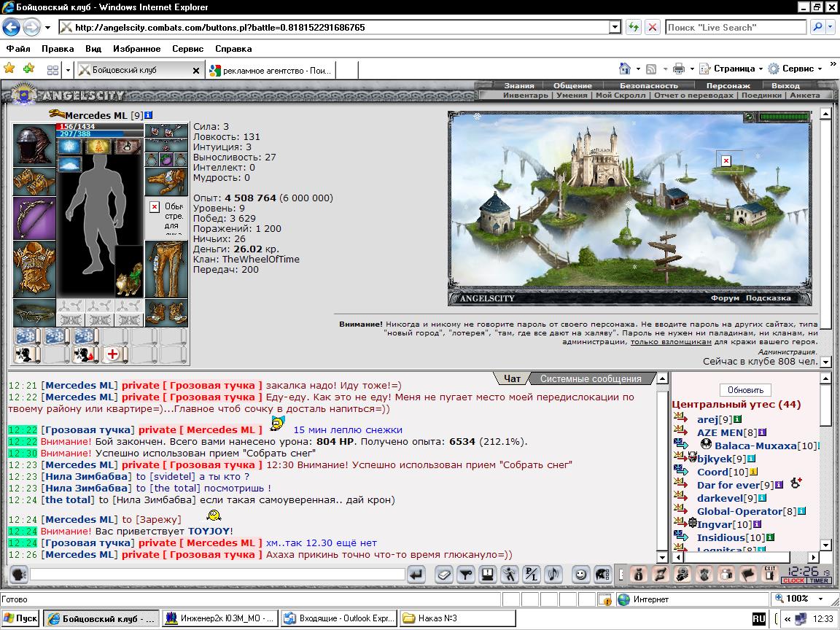Screen dimensions: 840x630
Task: Switch to the Чат tab
Action: 512,378
